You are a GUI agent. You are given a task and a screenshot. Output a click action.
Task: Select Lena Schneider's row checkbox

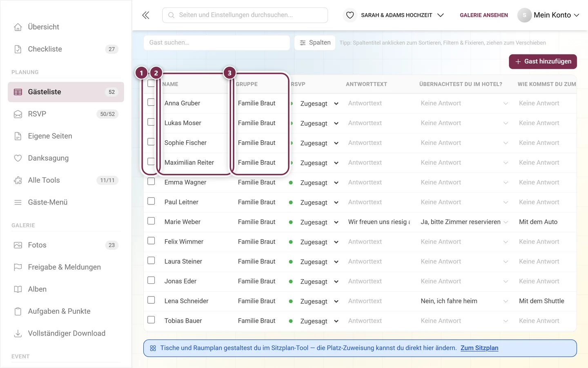tap(151, 300)
